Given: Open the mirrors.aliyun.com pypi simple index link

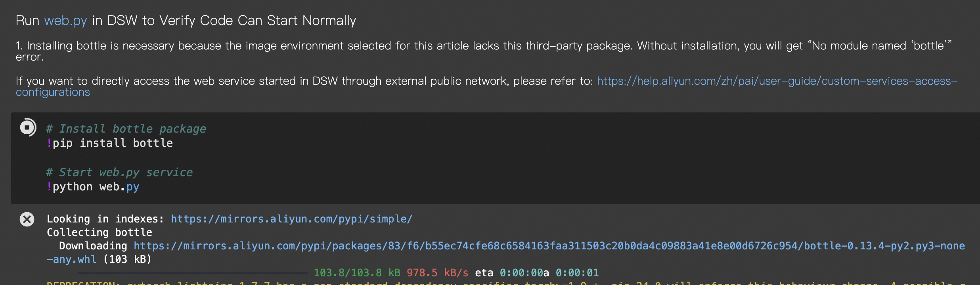Looking at the screenshot, I should 292,219.
